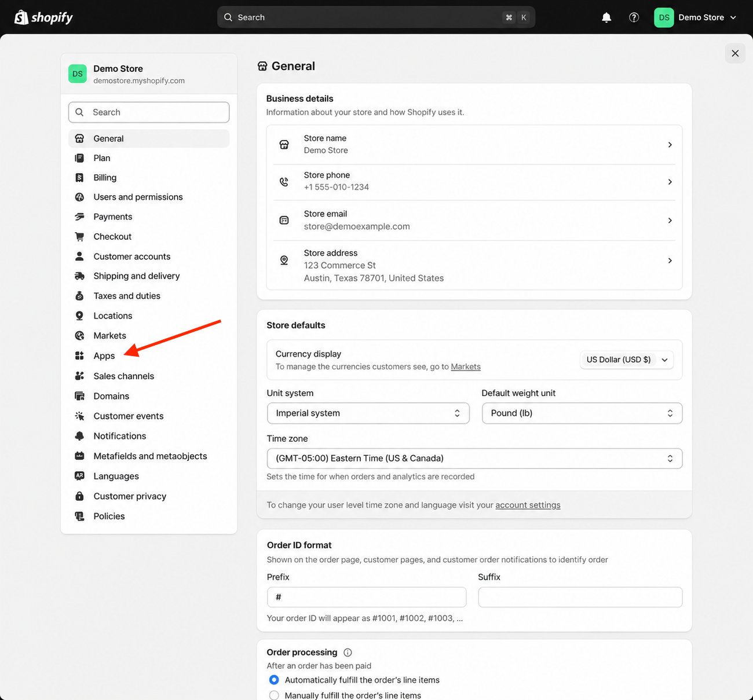Click the Shipping and delivery truck icon
The height and width of the screenshot is (700, 753).
click(79, 276)
